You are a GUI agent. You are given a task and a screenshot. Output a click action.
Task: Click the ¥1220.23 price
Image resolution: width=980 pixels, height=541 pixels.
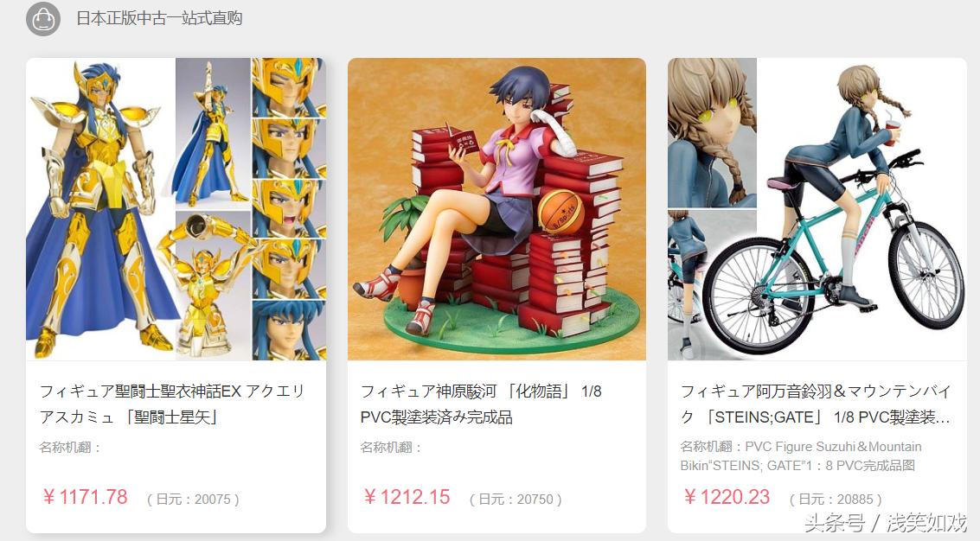(x=727, y=497)
